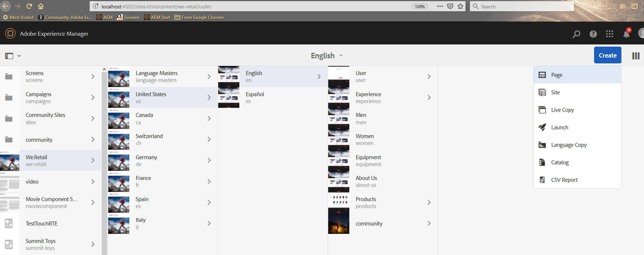This screenshot has height=255, width=644.
Task: Expand the Community Sites row chevron
Action: click(x=93, y=118)
